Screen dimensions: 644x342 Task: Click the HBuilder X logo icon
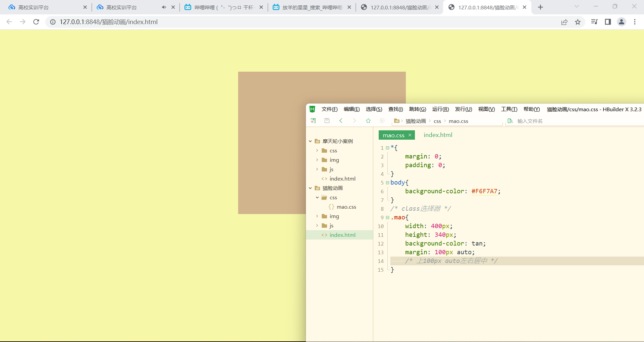pyautogui.click(x=312, y=109)
